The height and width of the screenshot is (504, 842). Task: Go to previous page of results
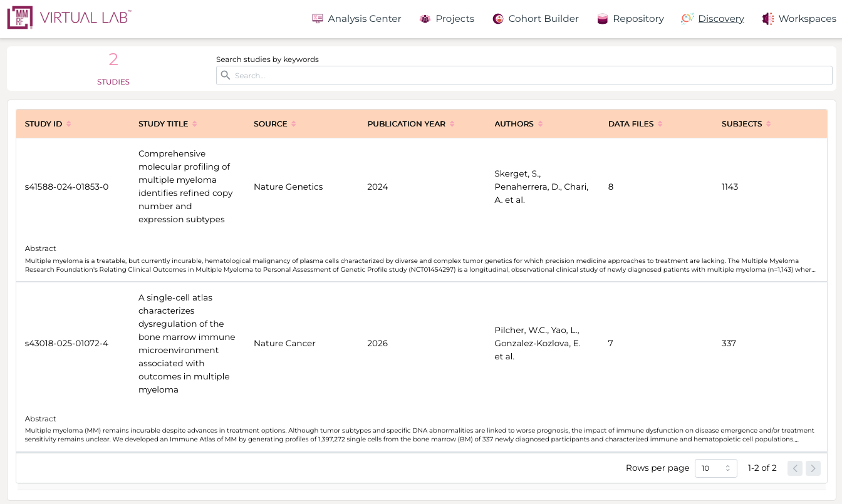pos(794,468)
